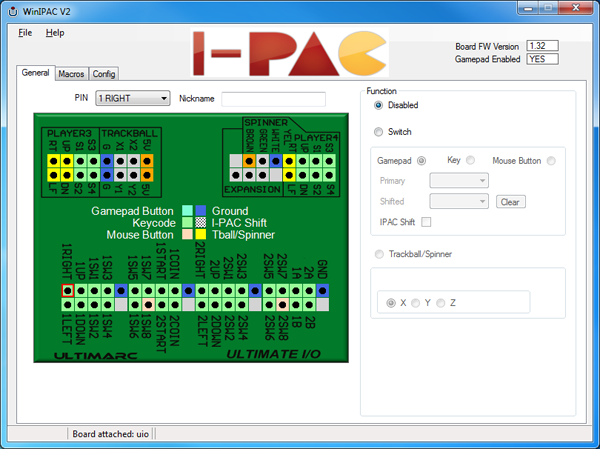Click the 2SW7 pin
This screenshot has height=449, width=600.
pos(282,291)
